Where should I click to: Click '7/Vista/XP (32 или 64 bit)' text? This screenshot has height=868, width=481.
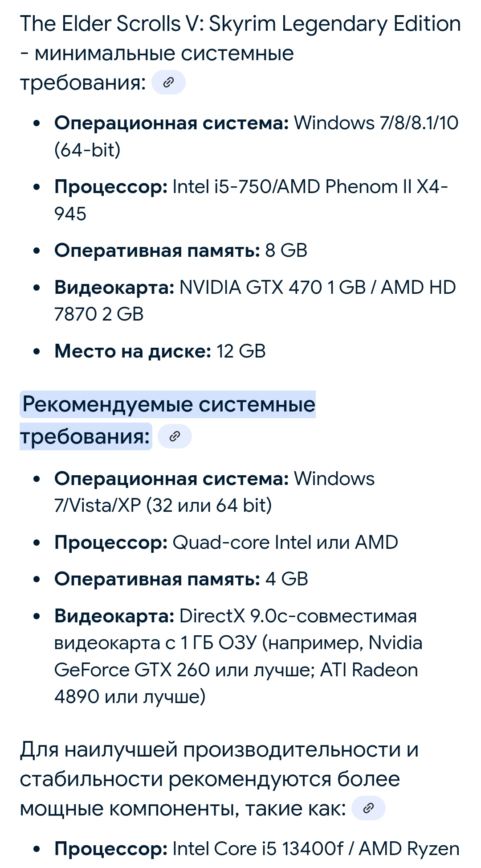[x=163, y=506]
